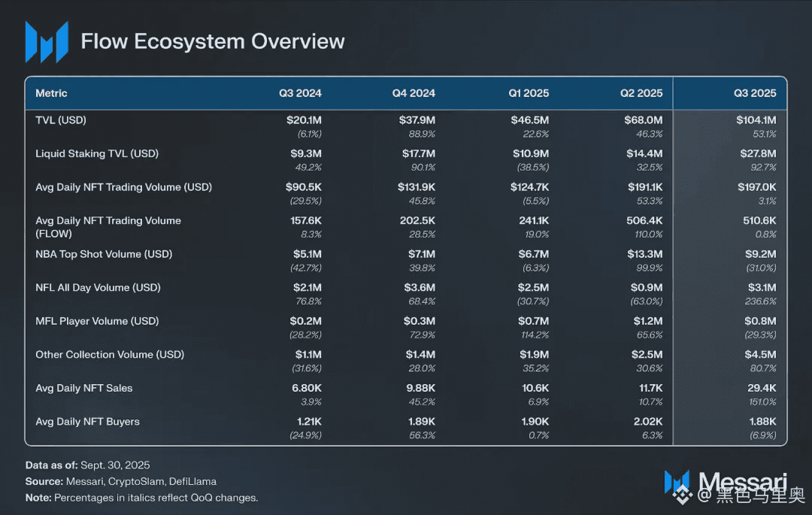
Task: Click the Binance watermark icon at bottom right
Action: pos(704,495)
